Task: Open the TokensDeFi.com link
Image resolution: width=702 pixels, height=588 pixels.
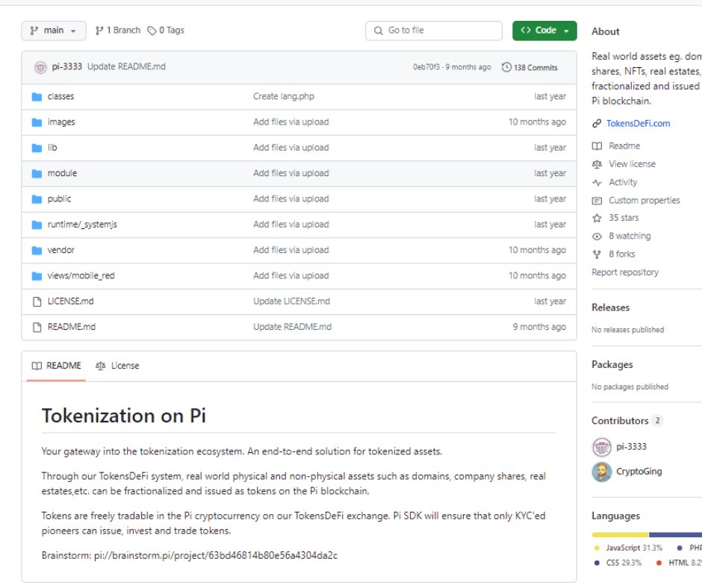Action: (639, 124)
